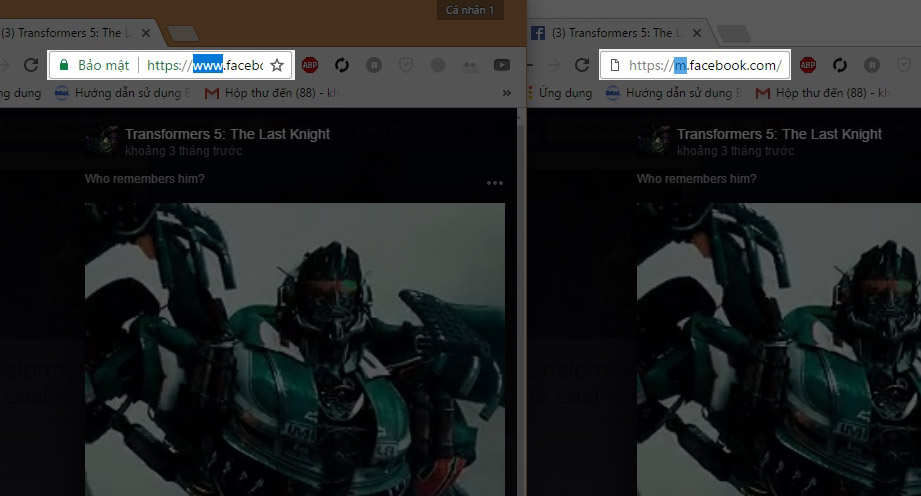Open AdBlock Plus extension in left window
This screenshot has height=496, width=921.
(x=310, y=65)
